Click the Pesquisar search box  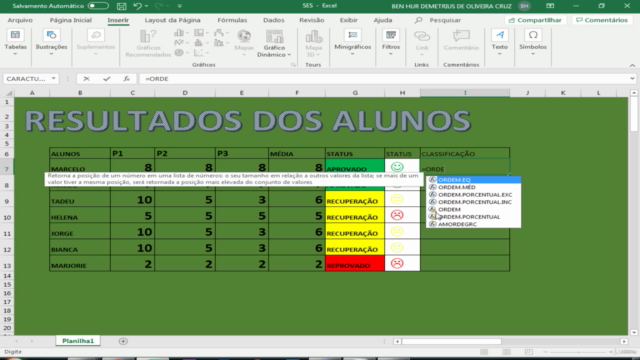point(439,20)
